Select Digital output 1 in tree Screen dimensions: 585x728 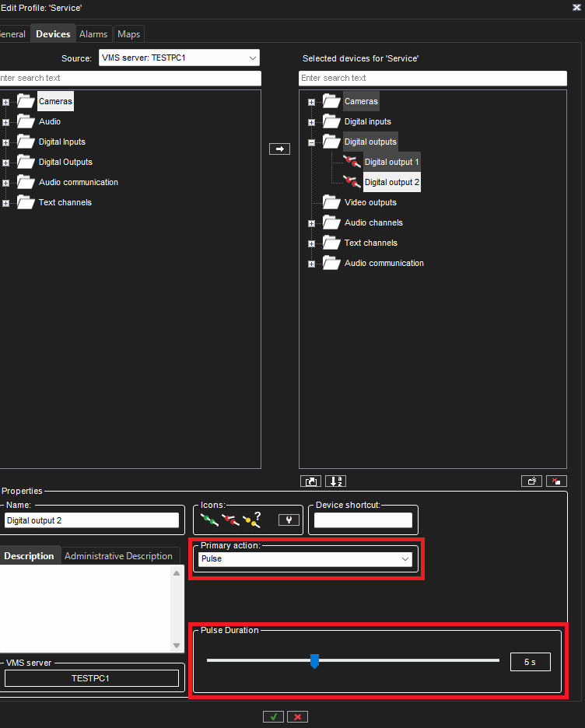point(391,162)
